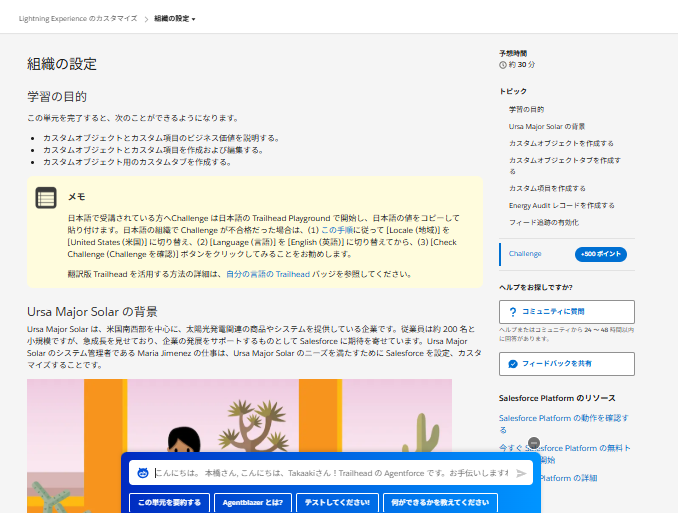Click Agentblazer とは? suggestion button
Screen dimensions: 678x513
253,503
